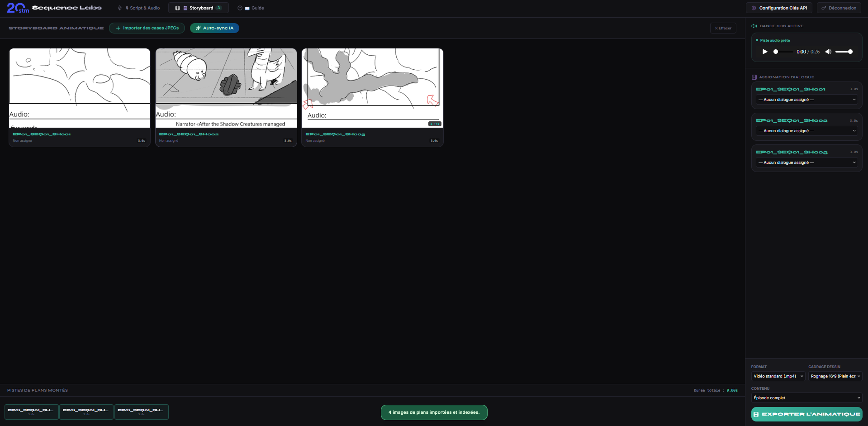Select the first clip in the shots track
This screenshot has width=868, height=426.
pos(32,412)
